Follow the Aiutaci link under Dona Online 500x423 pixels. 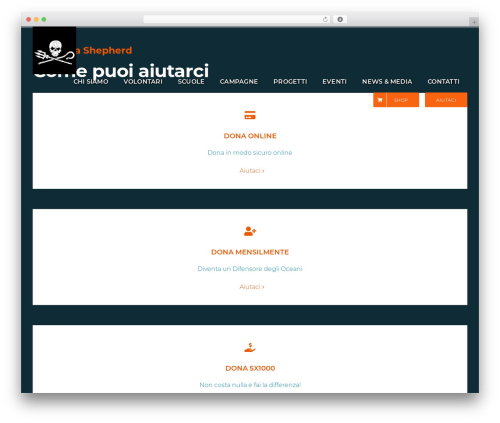pos(252,171)
